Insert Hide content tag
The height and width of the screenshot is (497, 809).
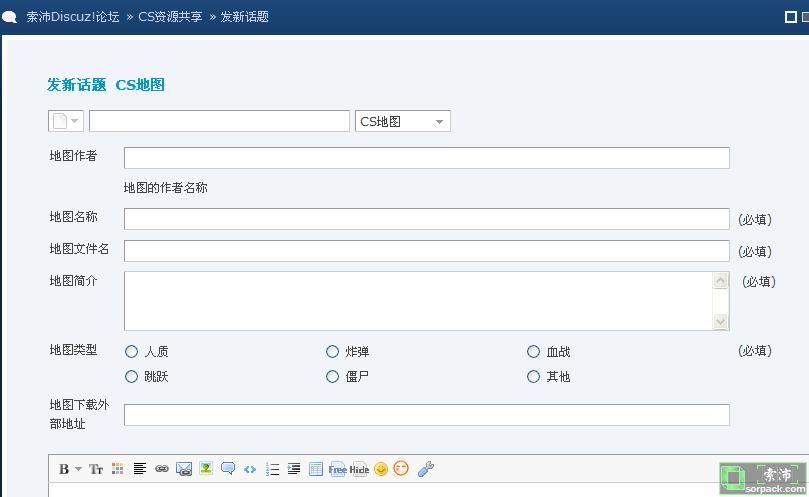pyautogui.click(x=359, y=469)
